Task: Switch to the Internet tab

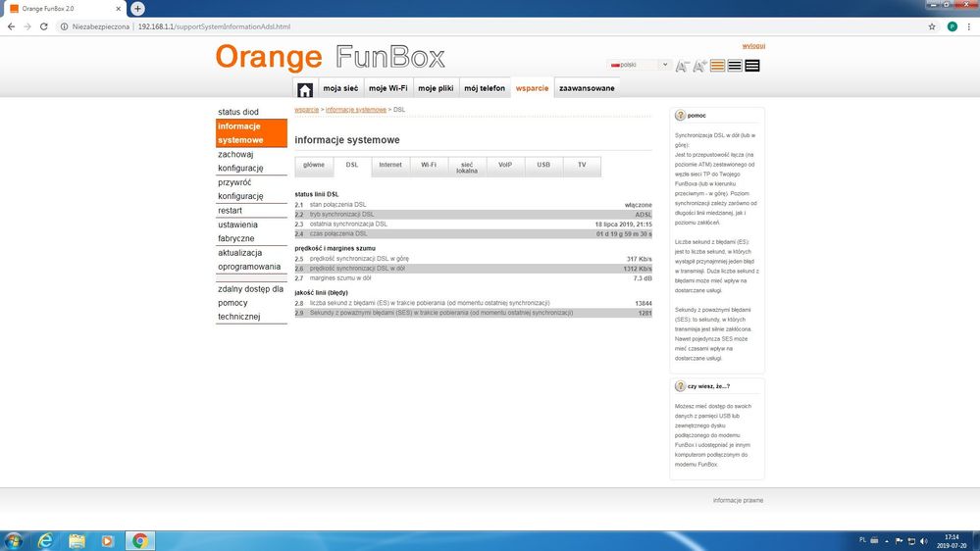Action: coord(390,166)
